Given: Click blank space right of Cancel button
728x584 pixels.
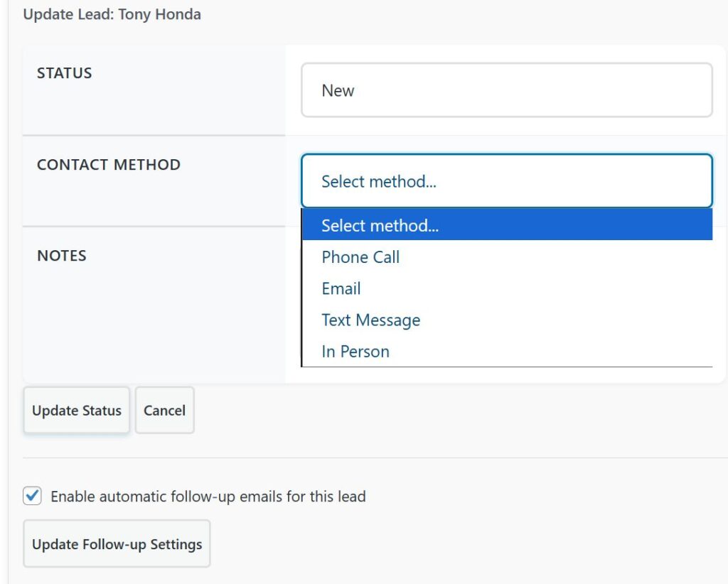Looking at the screenshot, I should (427, 411).
